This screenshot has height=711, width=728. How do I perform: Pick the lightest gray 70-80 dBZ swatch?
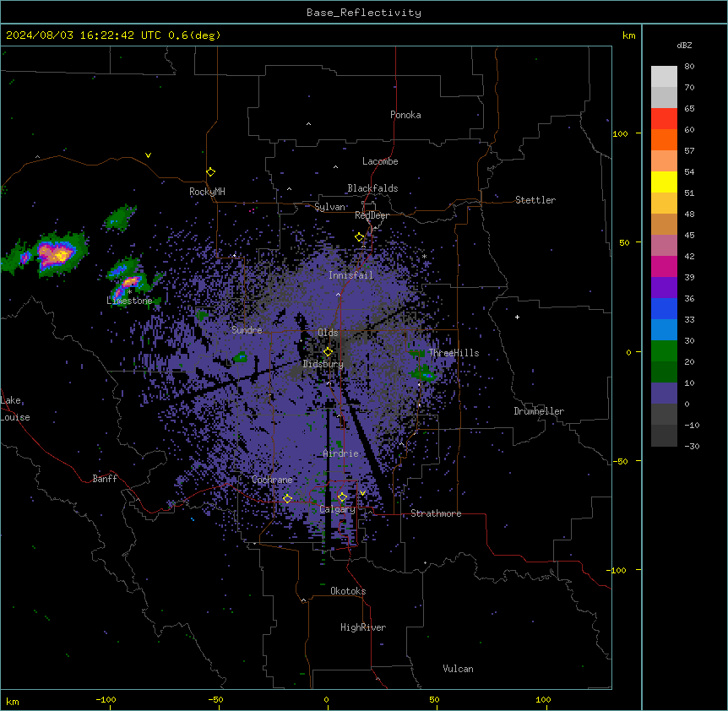coord(664,76)
